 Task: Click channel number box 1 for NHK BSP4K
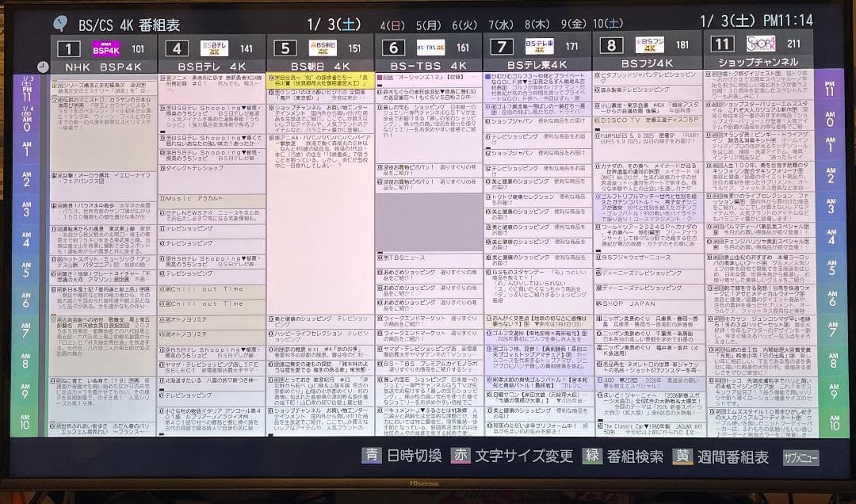click(x=68, y=49)
